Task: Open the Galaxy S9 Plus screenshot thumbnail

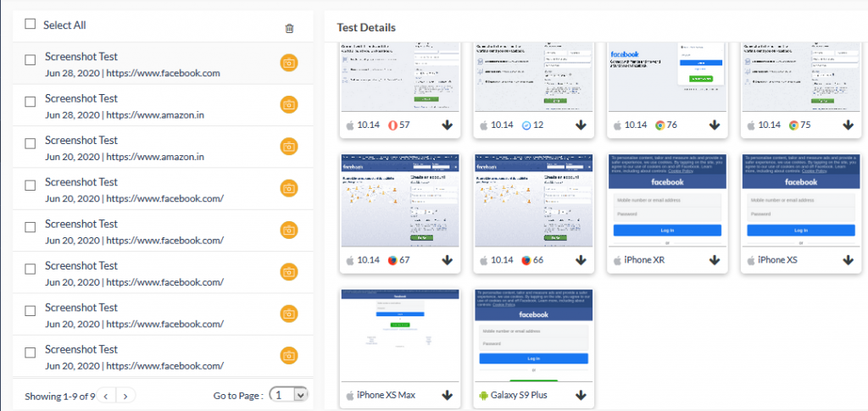Action: point(534,336)
